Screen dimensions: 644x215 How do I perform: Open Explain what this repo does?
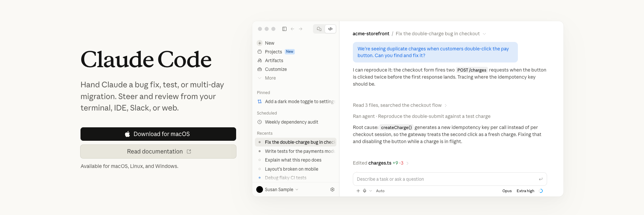pos(293,160)
